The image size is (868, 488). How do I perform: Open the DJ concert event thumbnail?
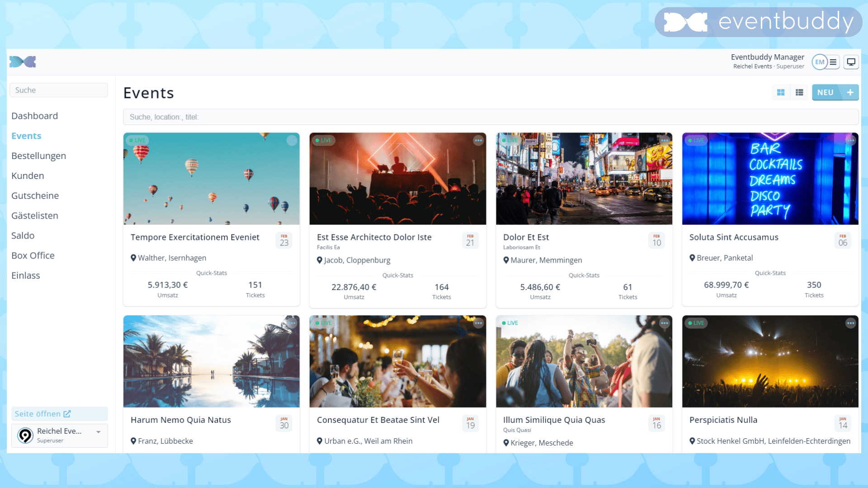point(398,178)
